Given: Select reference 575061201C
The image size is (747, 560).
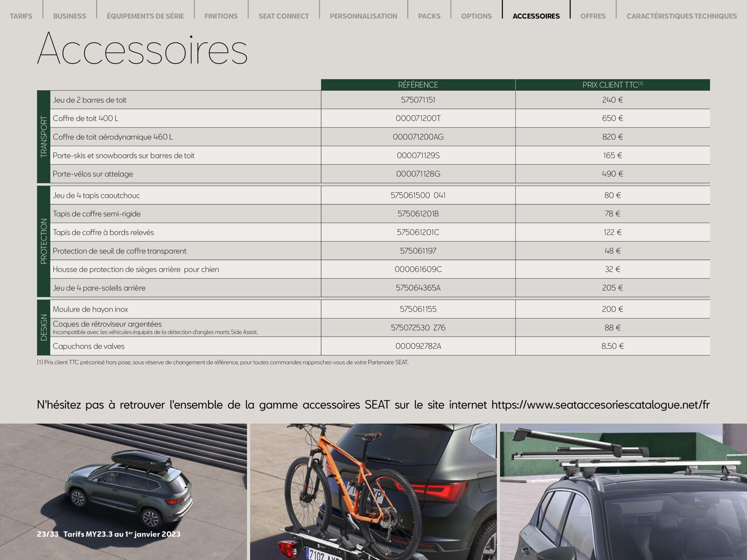Looking at the screenshot, I should tap(418, 232).
